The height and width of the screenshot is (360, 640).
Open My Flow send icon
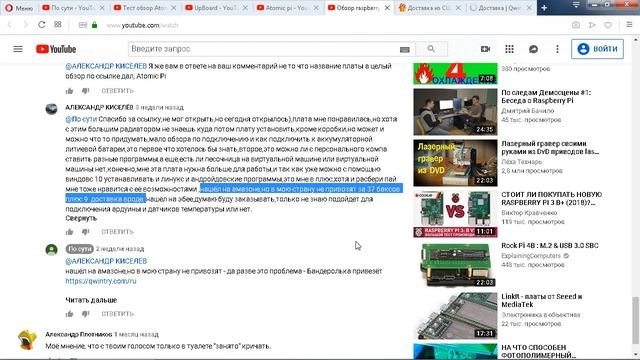point(592,25)
